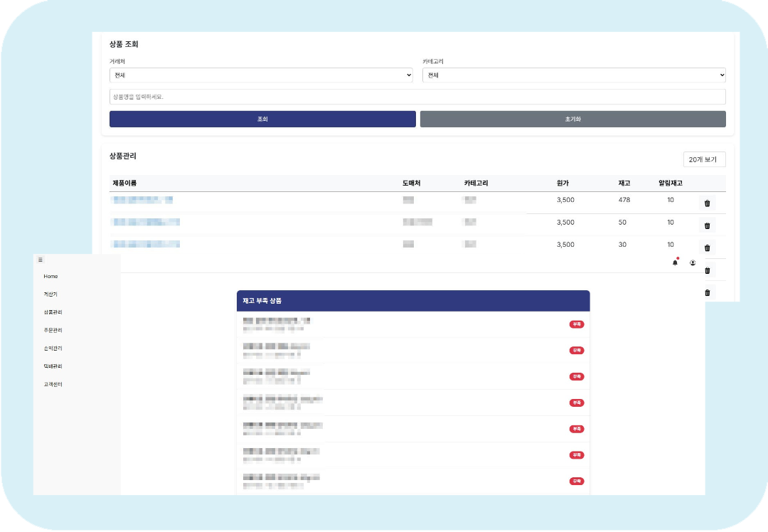Navigate to 손익관리 in the sidebar
Viewport: 768px width, 532px height.
coord(53,349)
